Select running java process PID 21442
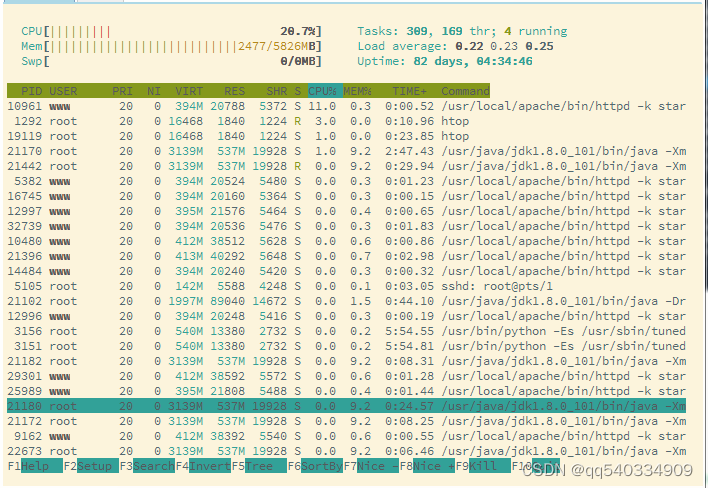708x488 pixels. click(x=346, y=166)
